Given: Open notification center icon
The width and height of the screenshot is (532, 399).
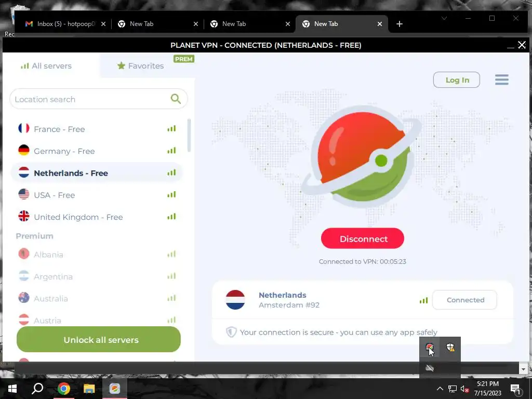Looking at the screenshot, I should (x=515, y=389).
